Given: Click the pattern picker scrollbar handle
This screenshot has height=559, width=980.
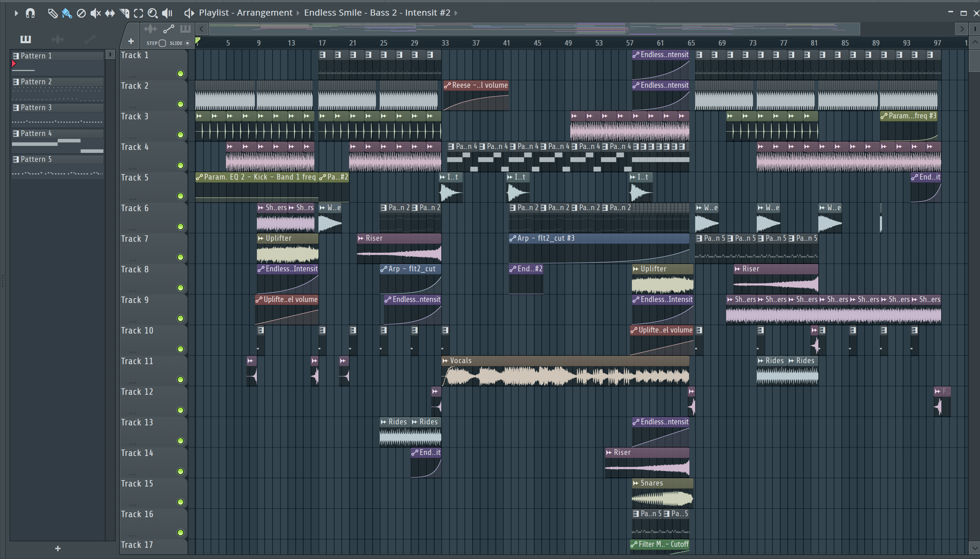Looking at the screenshot, I should [110, 54].
